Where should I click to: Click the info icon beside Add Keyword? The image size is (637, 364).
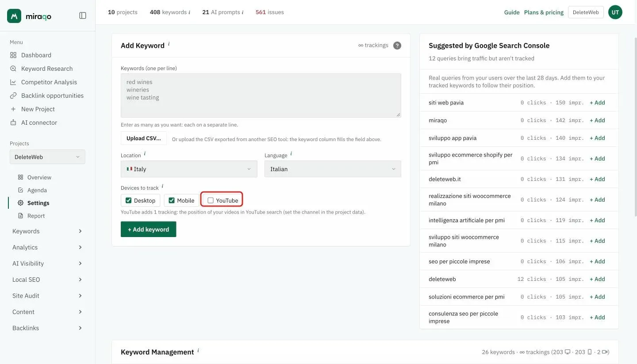(x=169, y=44)
